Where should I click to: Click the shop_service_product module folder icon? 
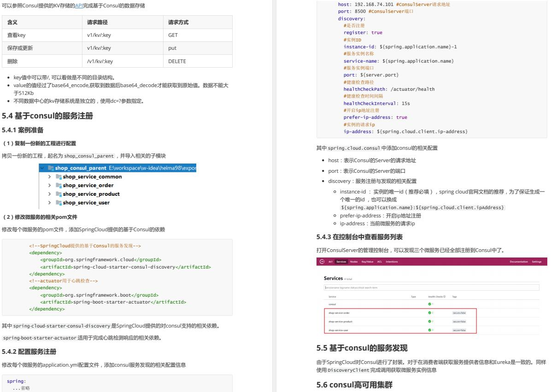[x=59, y=194]
